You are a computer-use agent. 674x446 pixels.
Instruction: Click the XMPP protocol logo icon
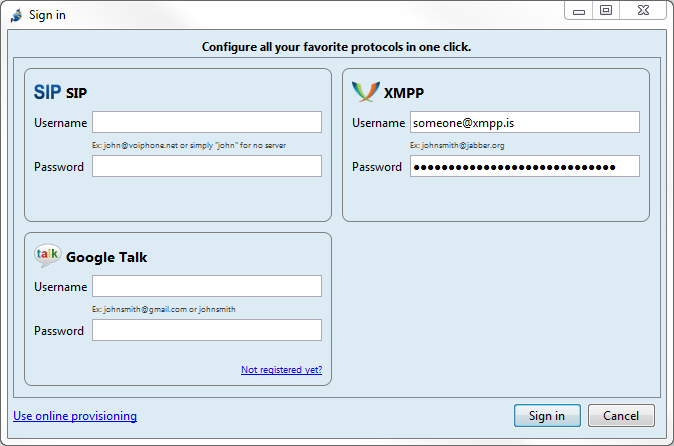tap(365, 92)
